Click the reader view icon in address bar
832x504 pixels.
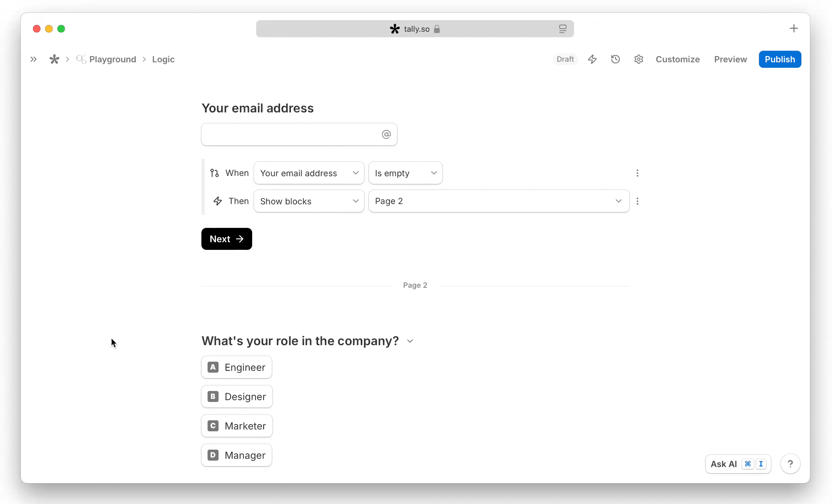pos(562,29)
